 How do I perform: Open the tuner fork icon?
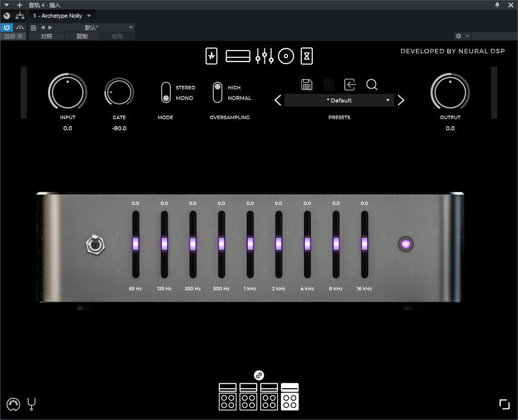pyautogui.click(x=32, y=404)
